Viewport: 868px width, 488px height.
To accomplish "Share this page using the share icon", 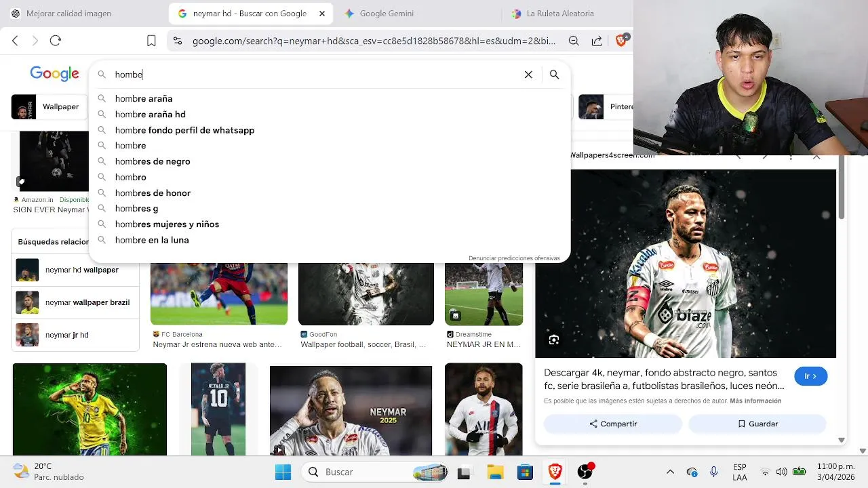I will (x=597, y=41).
